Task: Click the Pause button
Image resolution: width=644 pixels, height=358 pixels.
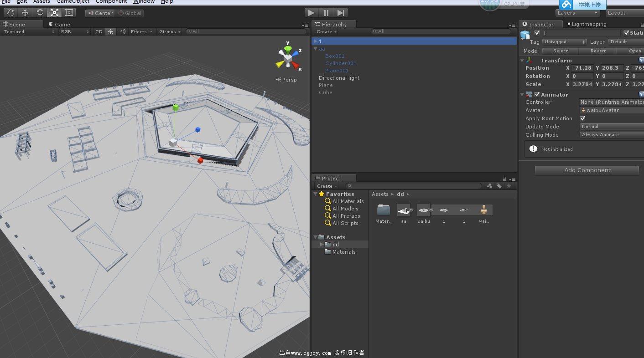Action: [x=326, y=13]
